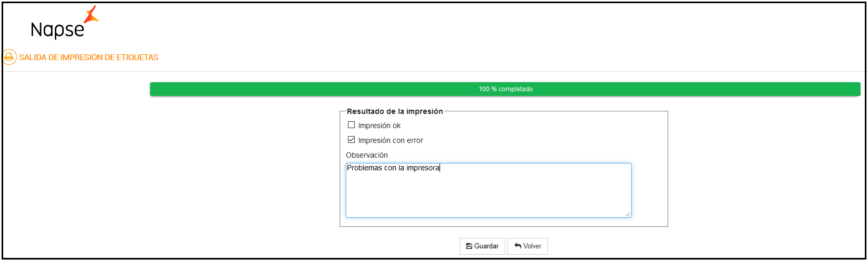Click the floppy disk icon on Guardar
Screen dimensions: 868x260
[469, 246]
